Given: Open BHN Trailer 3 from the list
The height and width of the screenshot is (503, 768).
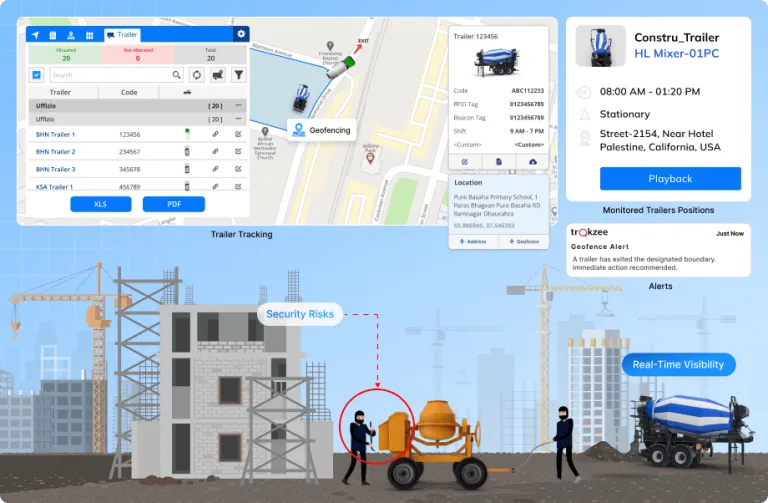Looking at the screenshot, I should click(56, 169).
